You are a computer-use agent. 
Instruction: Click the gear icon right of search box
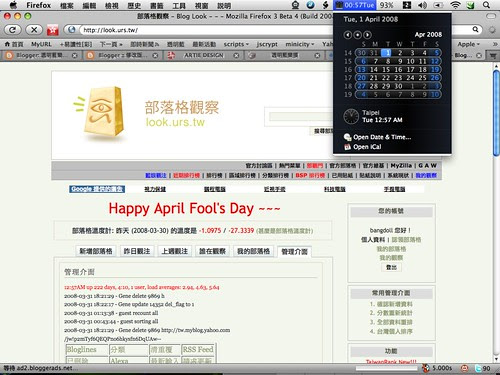492,30
